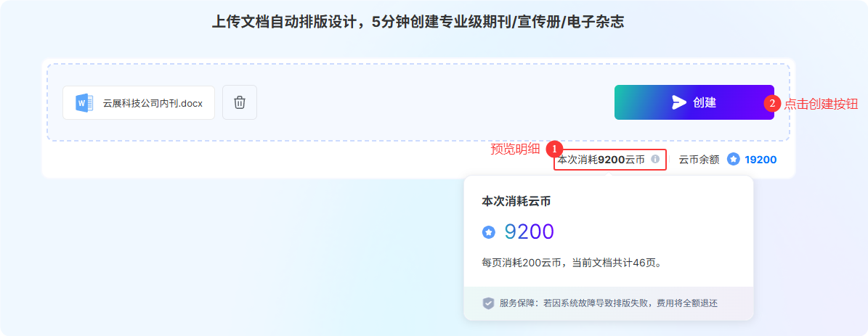Click the info icon beside 本次消耗9200云币
Image resolution: width=868 pixels, height=336 pixels.
point(655,159)
